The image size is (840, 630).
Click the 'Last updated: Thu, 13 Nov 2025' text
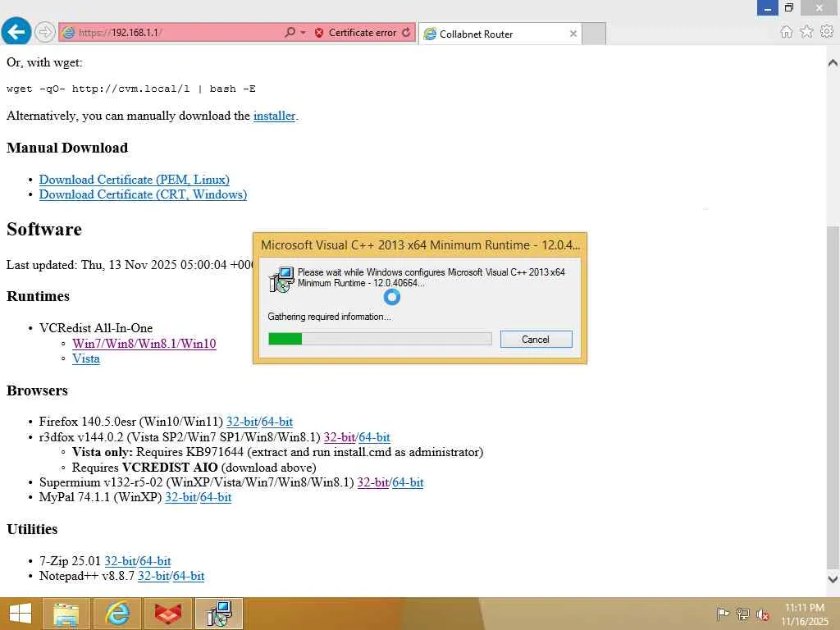pyautogui.click(x=130, y=265)
